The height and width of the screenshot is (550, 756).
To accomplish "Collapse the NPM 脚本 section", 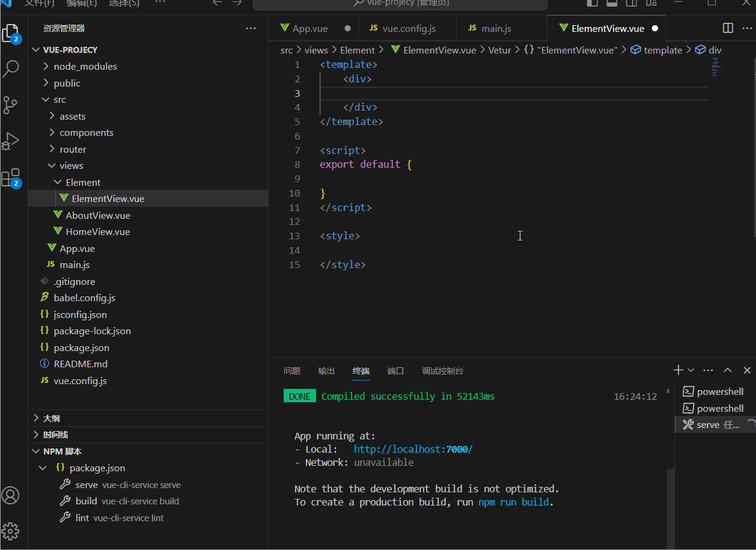I will click(x=148, y=451).
